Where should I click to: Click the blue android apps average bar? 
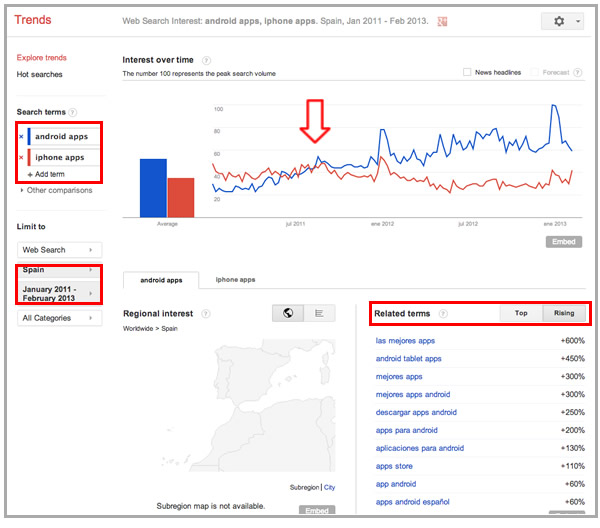(153, 188)
